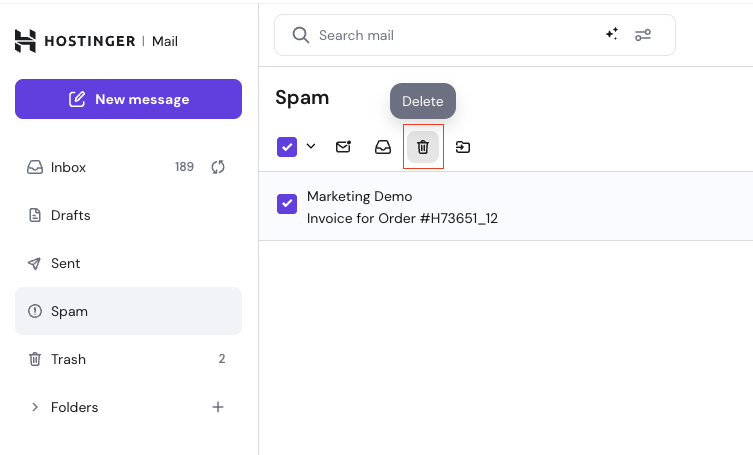Click the plus icon to add folder
The image size is (753, 455).
(x=218, y=407)
